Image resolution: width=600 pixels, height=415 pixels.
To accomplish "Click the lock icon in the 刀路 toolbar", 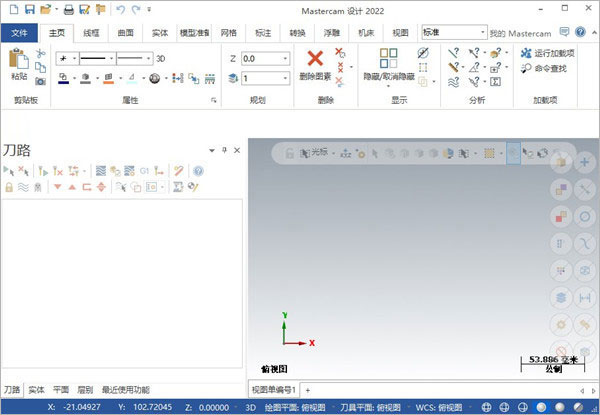I will (9, 187).
